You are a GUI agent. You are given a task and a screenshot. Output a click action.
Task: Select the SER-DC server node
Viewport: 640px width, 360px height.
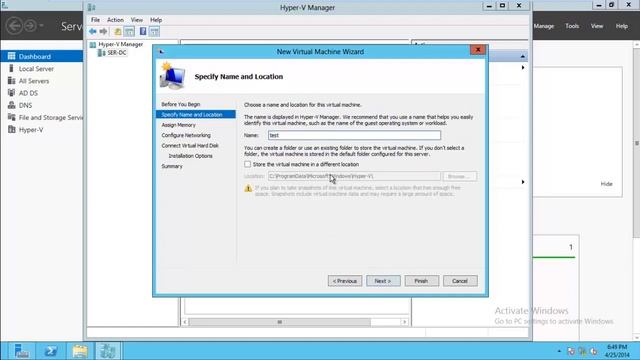click(x=117, y=53)
